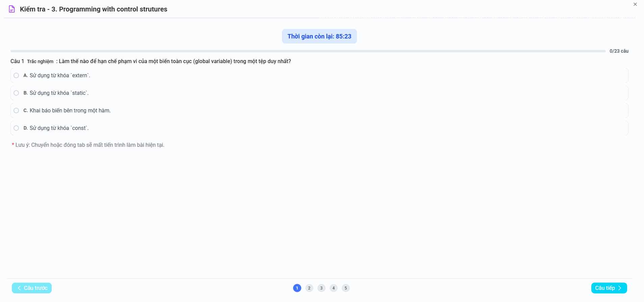Click the 'Lưu ý' warning note text

point(89,145)
